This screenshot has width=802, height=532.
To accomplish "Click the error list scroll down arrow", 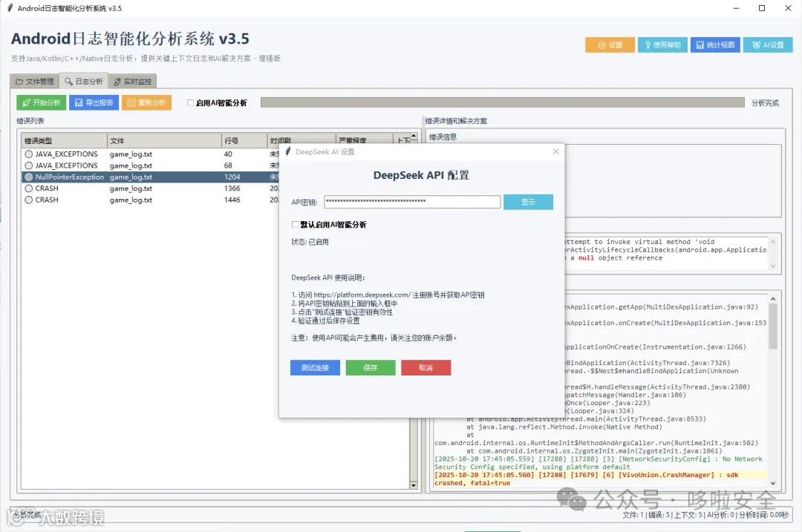I will click(x=414, y=485).
